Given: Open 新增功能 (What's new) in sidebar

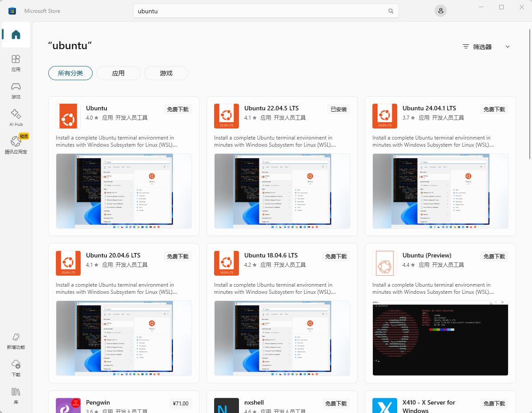Looking at the screenshot, I should [x=16, y=341].
